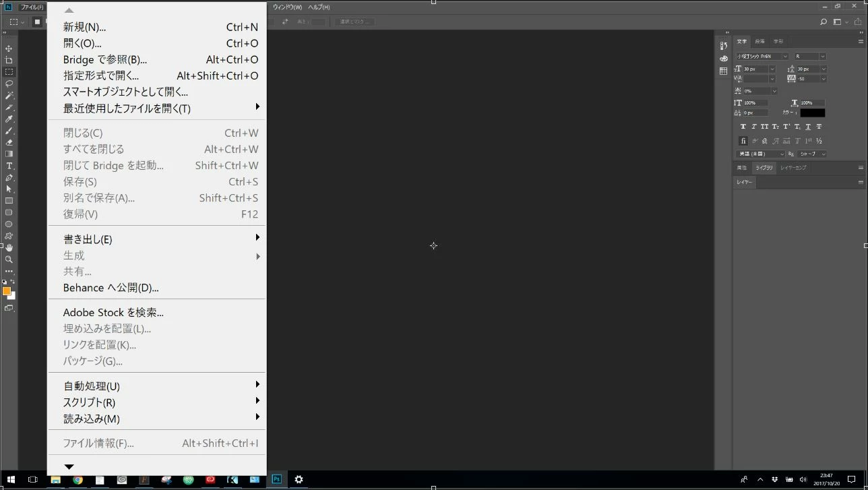Click the vertical scale 100% field

(x=755, y=103)
